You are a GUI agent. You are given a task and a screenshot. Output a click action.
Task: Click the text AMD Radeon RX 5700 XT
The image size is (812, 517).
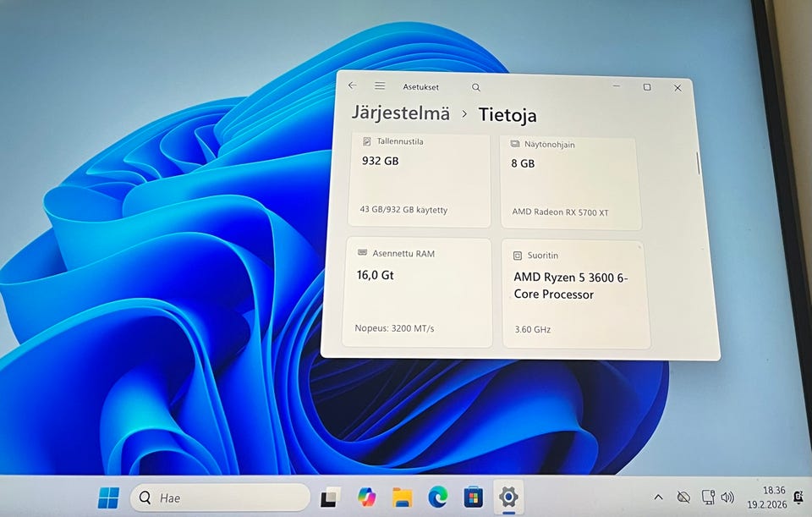[560, 212]
